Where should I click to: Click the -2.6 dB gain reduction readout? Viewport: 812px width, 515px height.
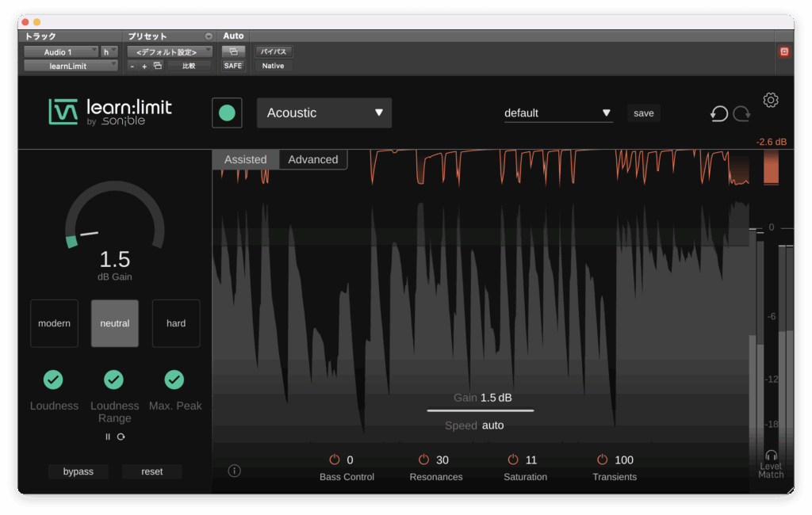(x=771, y=142)
